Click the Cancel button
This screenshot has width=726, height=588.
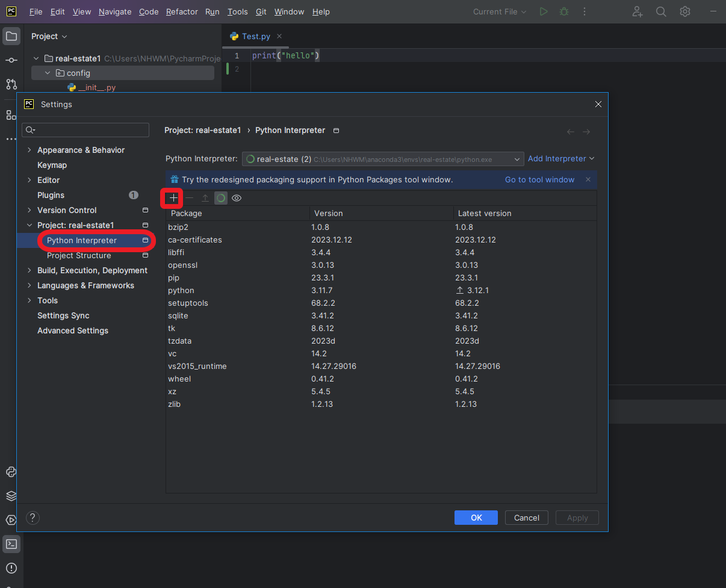pos(527,518)
